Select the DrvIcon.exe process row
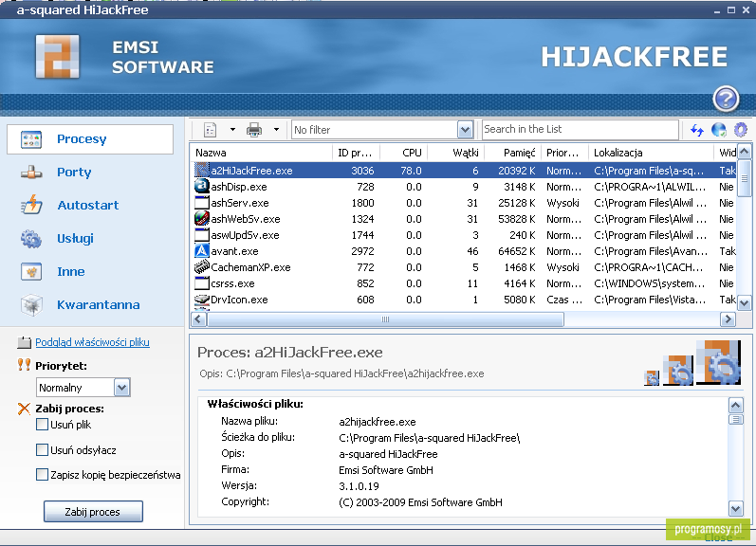Image resolution: width=756 pixels, height=546 pixels. [464, 300]
